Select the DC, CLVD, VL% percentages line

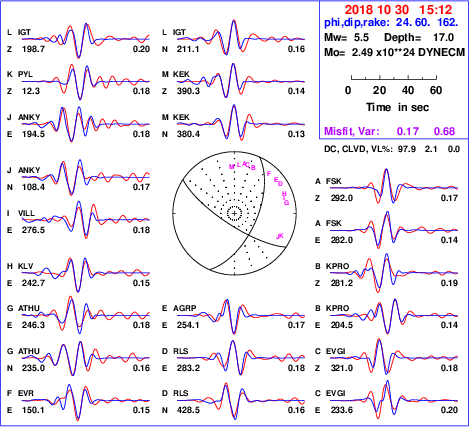tap(392, 149)
